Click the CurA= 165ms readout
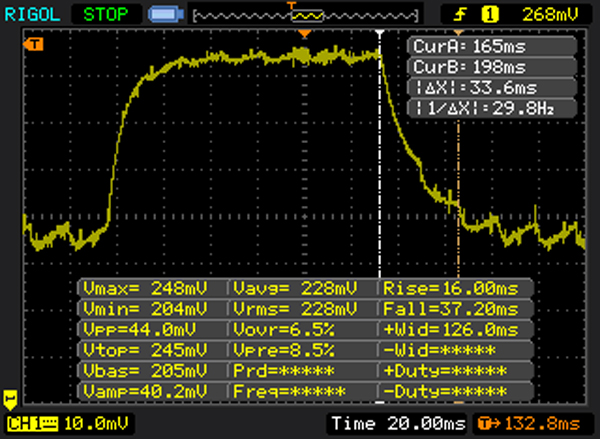This screenshot has height=439, width=600. point(492,47)
